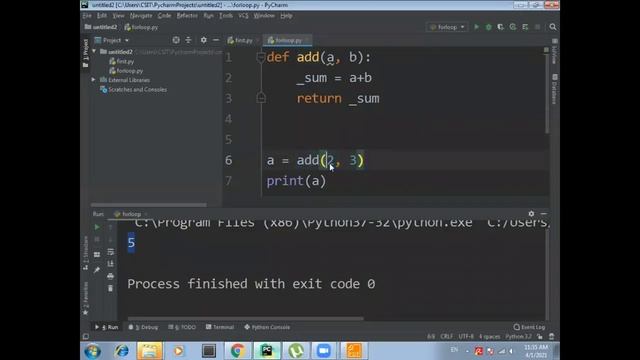Fold the add function at line 1
The width and height of the screenshot is (640, 360).
pyautogui.click(x=261, y=57)
